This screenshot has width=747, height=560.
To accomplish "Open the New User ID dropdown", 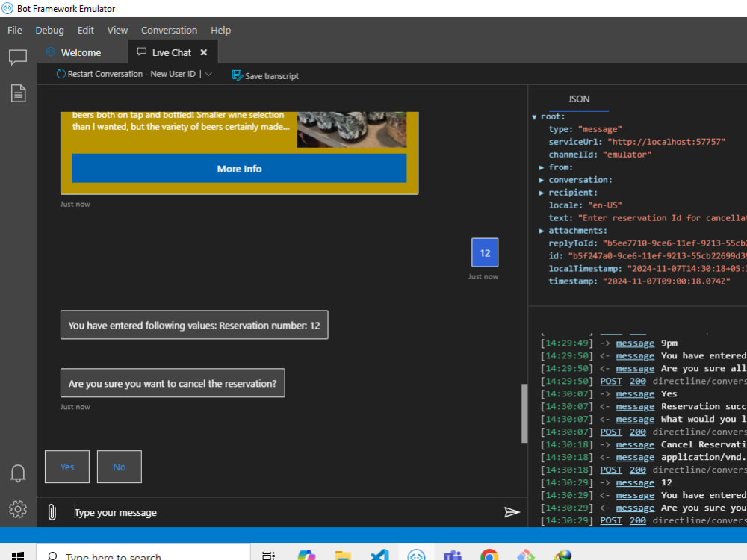I will pos(208,74).
